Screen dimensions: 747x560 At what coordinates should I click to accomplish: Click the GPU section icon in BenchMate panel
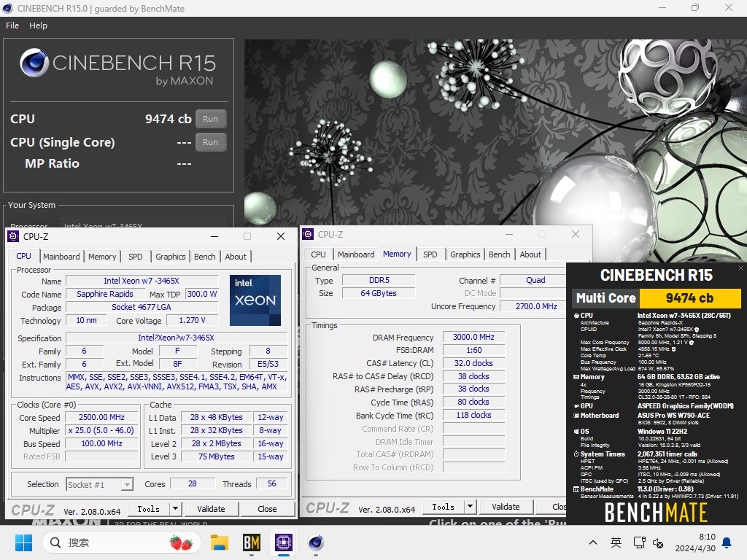click(x=576, y=406)
